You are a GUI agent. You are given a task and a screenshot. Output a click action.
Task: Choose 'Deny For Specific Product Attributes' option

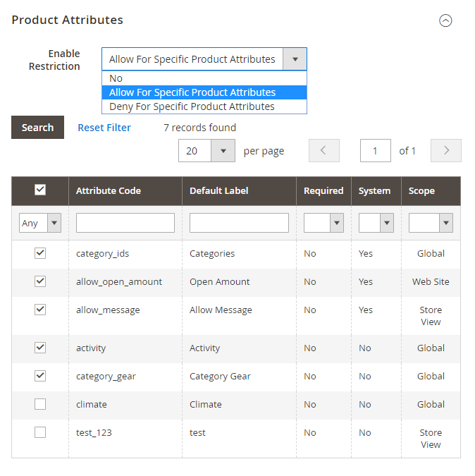coord(192,106)
